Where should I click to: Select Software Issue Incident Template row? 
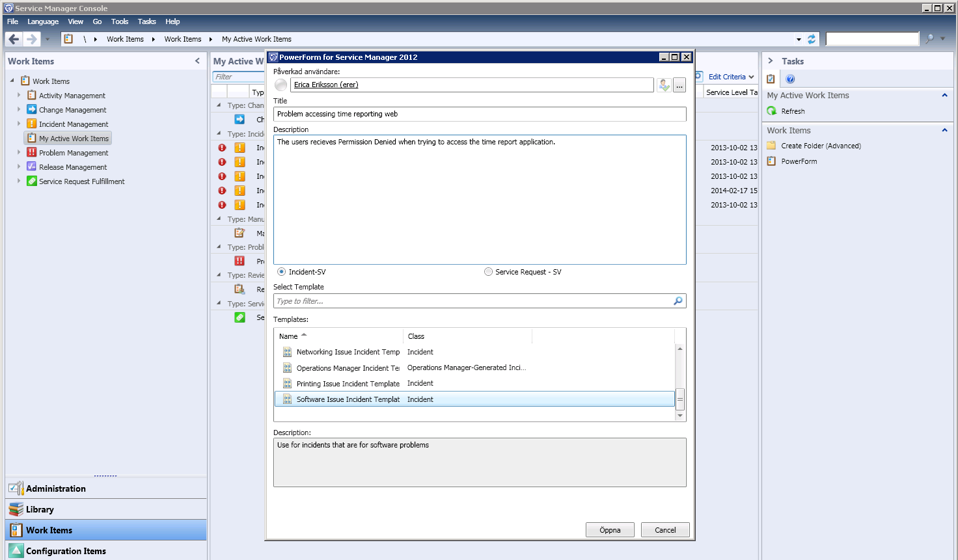(474, 399)
